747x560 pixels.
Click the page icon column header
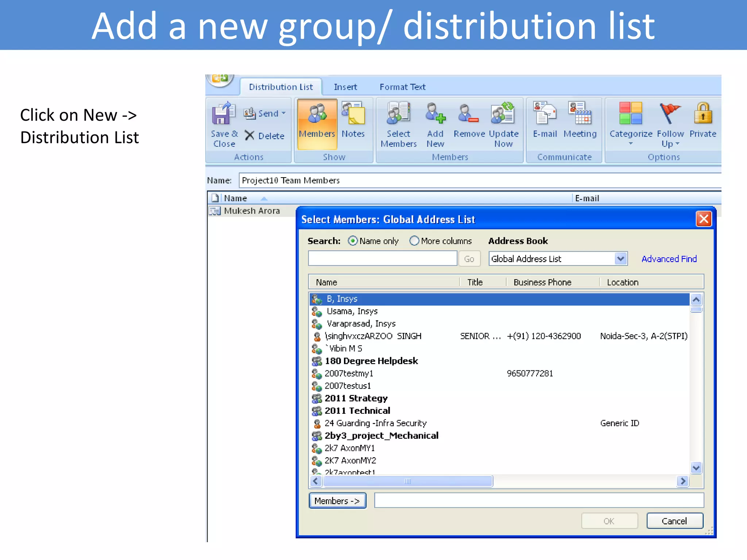(215, 198)
